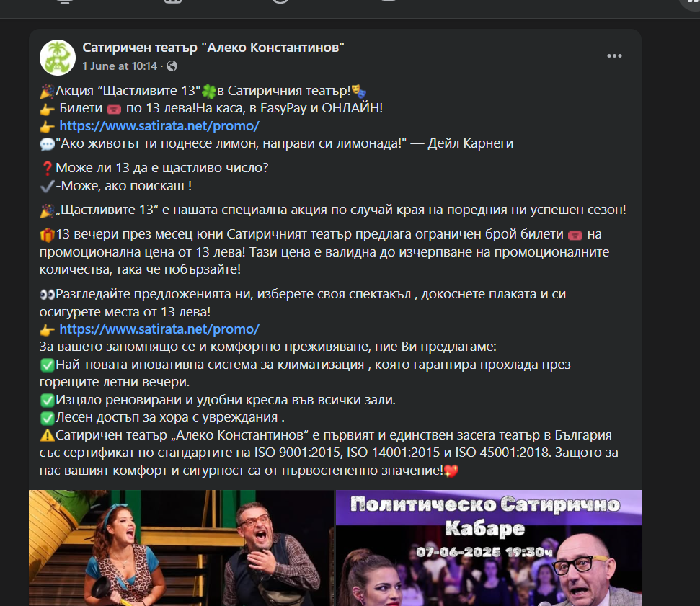The height and width of the screenshot is (606, 700).
Task: Click the green check beside "Най-новата иновативна система"
Action: click(x=47, y=365)
